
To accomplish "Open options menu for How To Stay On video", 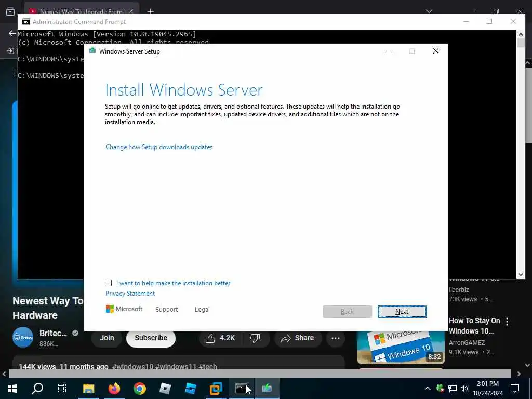I will [507, 322].
